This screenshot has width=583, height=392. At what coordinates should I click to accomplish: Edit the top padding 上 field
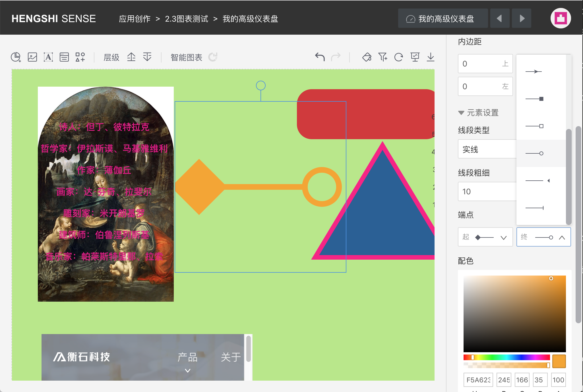pos(485,64)
